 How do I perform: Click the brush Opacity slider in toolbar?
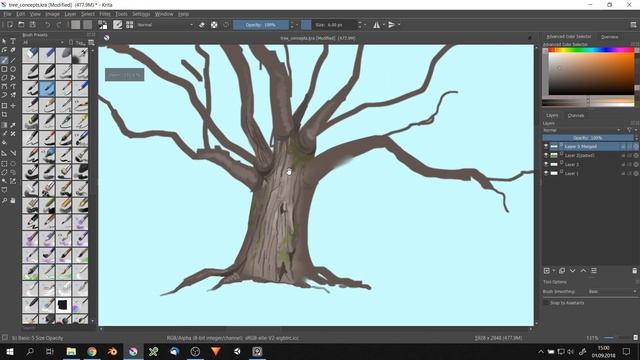[261, 25]
